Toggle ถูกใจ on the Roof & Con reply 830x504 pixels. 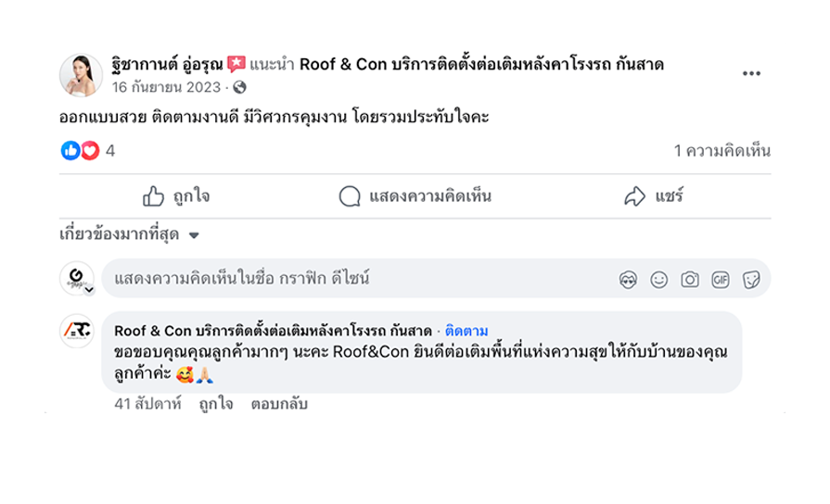click(x=216, y=404)
